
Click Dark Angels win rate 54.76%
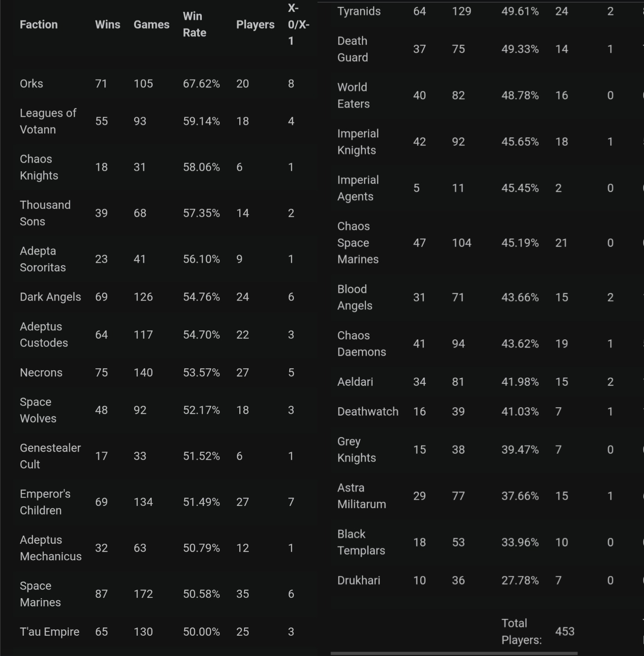(201, 297)
